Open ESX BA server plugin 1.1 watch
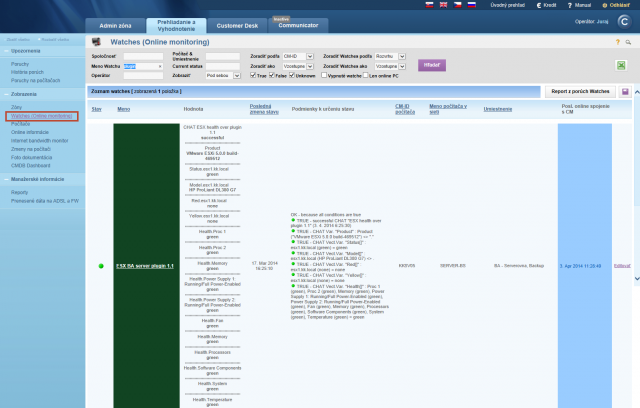640x408 pixels. [x=145, y=266]
